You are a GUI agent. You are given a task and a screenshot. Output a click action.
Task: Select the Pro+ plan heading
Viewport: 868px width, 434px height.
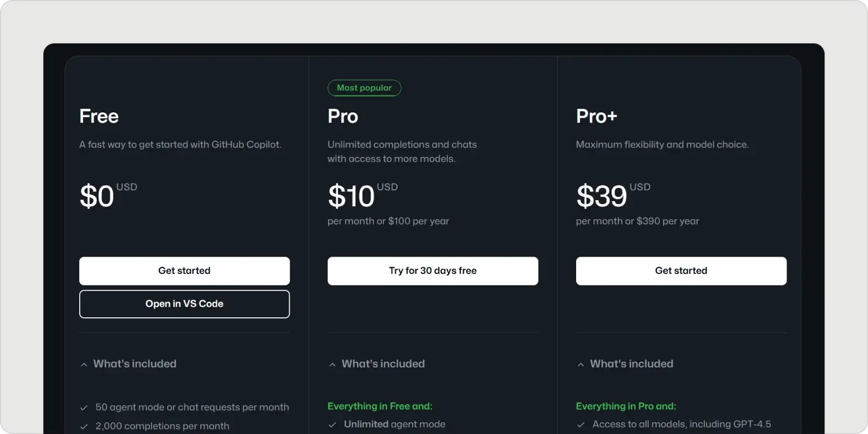(x=596, y=116)
